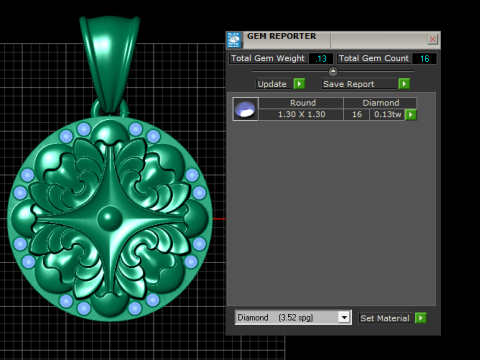Close the Gem Reporter panel
Screen dimensions: 480x360
pos(432,39)
